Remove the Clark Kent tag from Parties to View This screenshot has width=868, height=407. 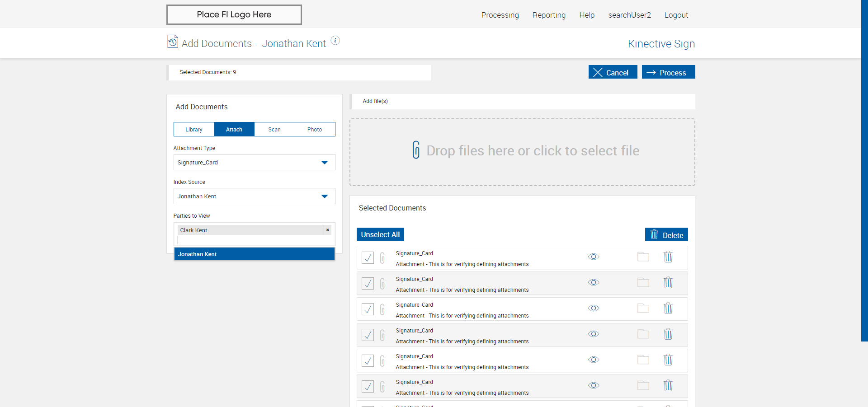327,230
